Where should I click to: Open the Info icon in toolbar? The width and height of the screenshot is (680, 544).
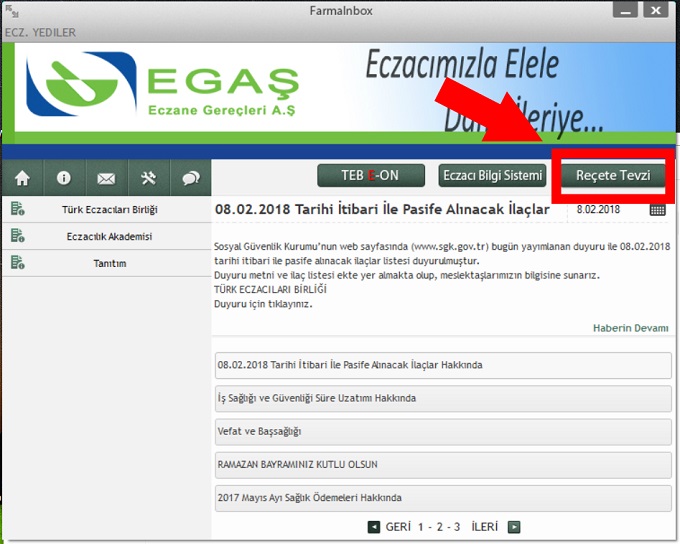(64, 178)
